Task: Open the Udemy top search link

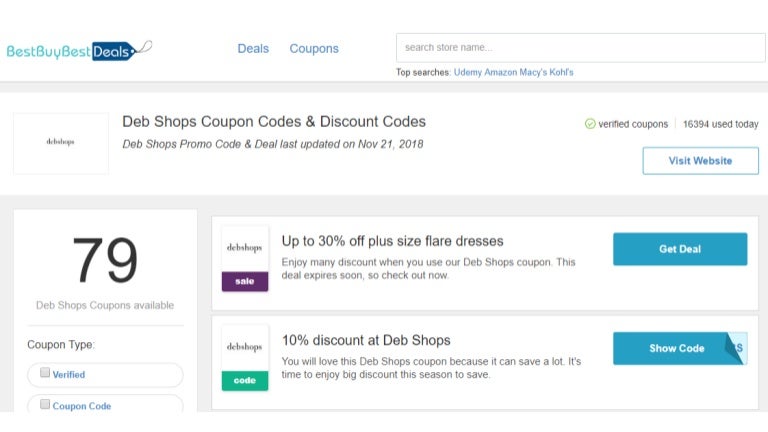Action: pyautogui.click(x=468, y=72)
